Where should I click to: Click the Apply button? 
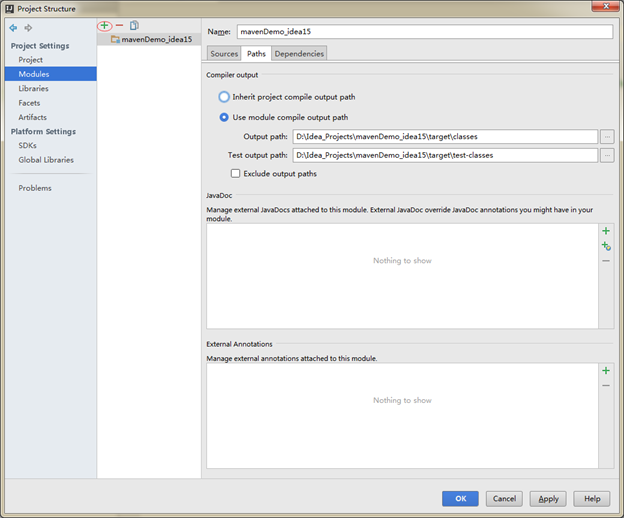[548, 499]
